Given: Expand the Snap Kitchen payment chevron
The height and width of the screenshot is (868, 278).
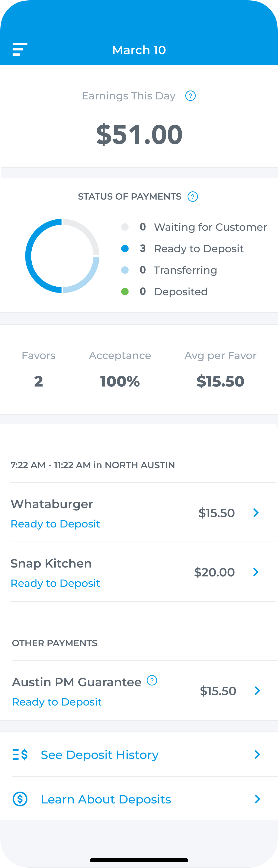Looking at the screenshot, I should click(x=256, y=572).
